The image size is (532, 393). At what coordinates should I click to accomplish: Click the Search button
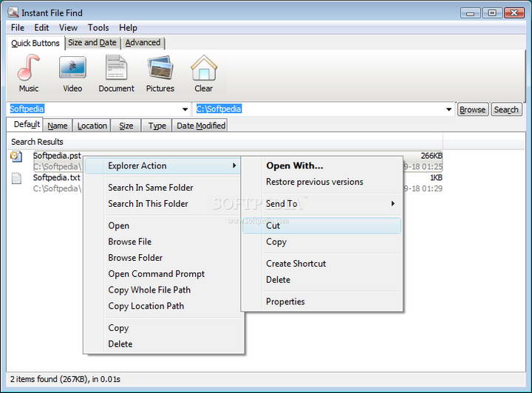506,109
